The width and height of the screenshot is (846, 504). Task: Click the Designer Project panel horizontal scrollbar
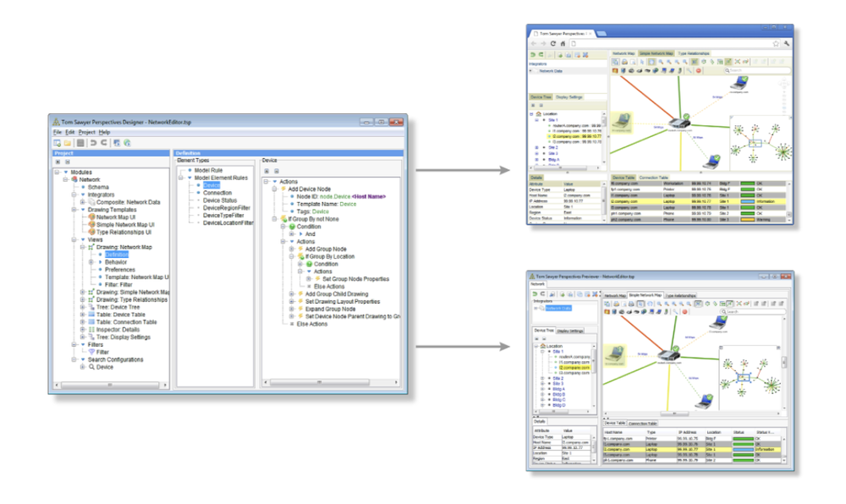coord(110,385)
